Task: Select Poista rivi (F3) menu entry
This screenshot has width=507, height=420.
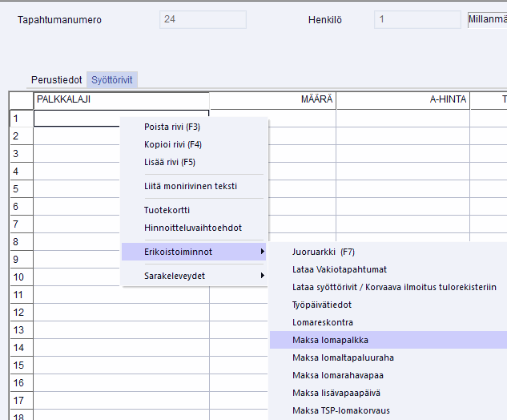Action: click(172, 127)
